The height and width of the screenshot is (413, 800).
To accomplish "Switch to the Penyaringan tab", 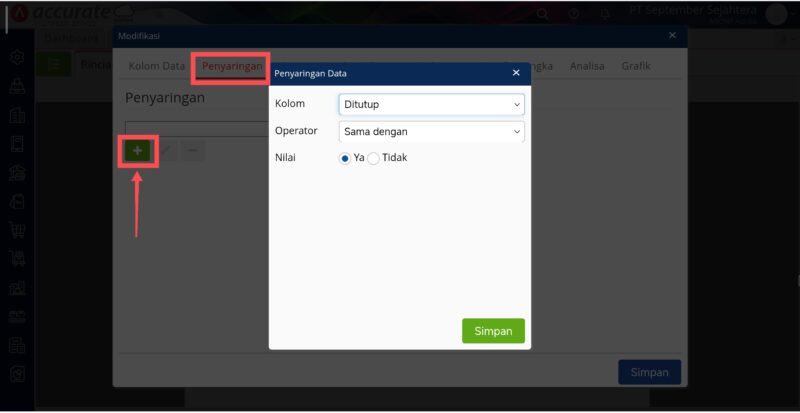I will tap(231, 66).
